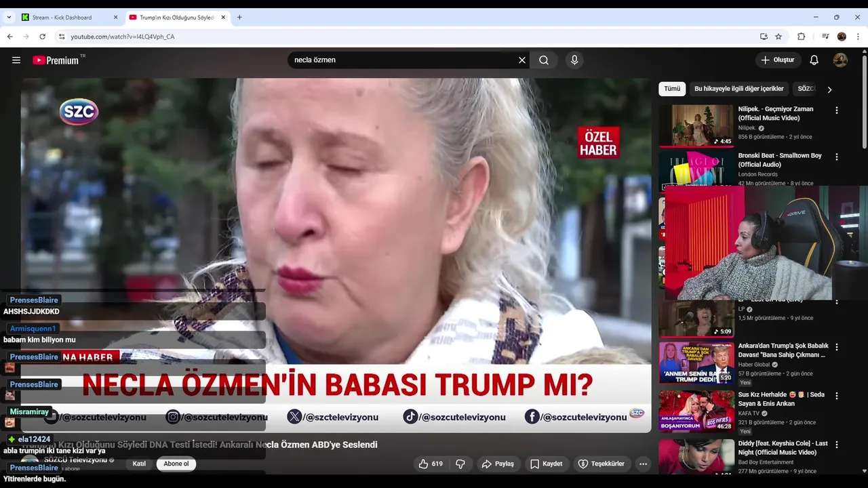Image resolution: width=868 pixels, height=488 pixels.
Task: Dislike the video with thumbs down
Action: coord(460,464)
